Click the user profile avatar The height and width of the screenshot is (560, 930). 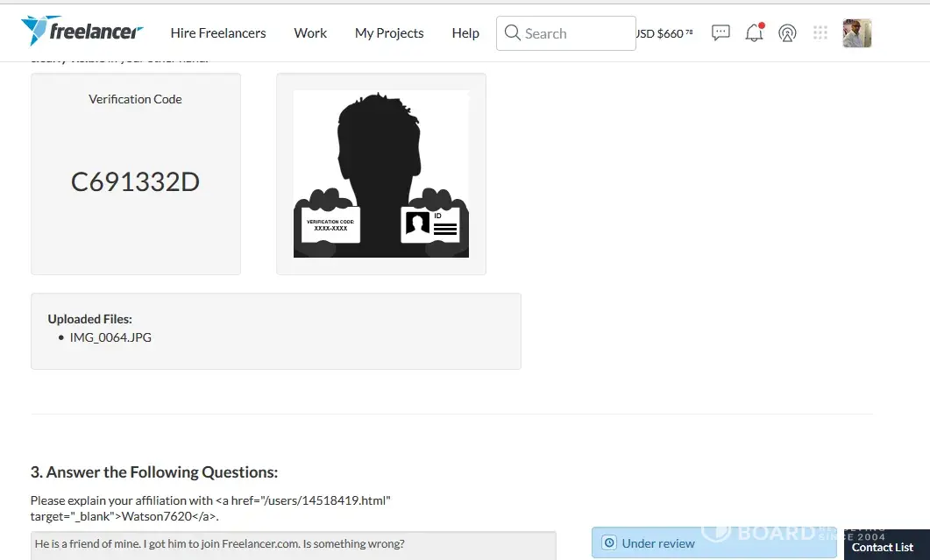856,33
